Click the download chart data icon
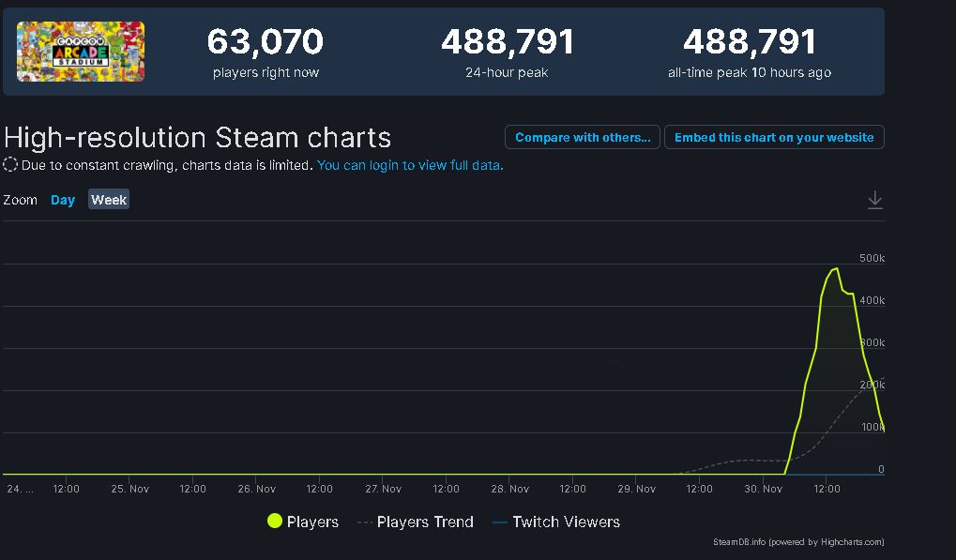 (874, 200)
